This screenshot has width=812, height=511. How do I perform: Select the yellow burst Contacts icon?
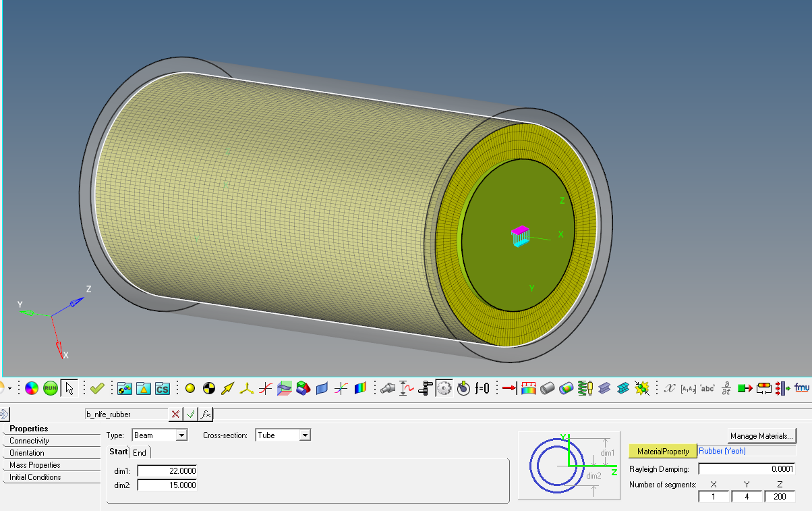tap(641, 388)
